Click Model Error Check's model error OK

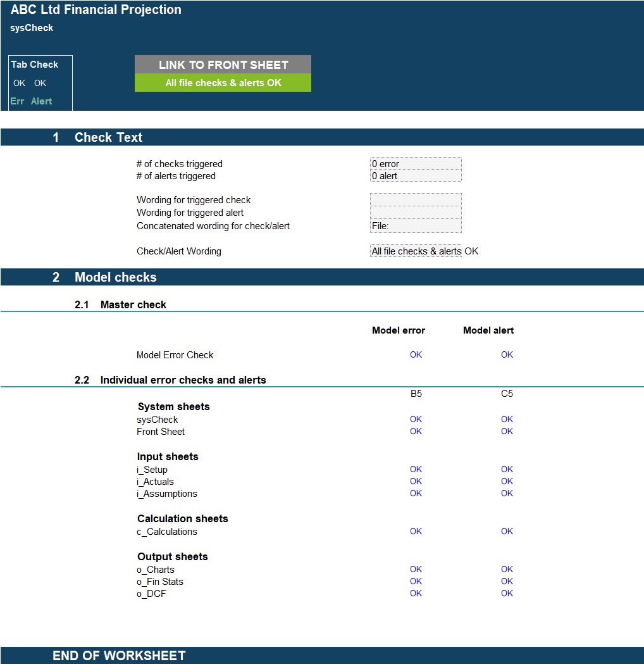pyautogui.click(x=416, y=355)
